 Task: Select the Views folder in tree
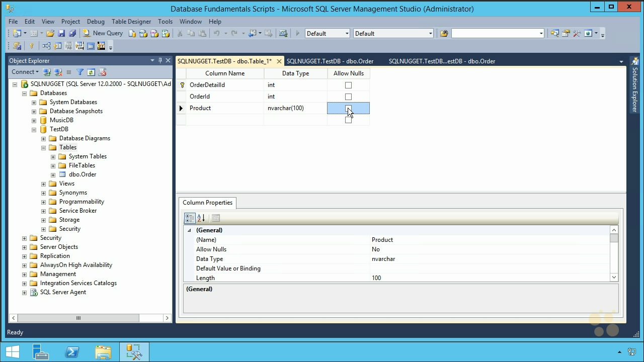tap(66, 184)
